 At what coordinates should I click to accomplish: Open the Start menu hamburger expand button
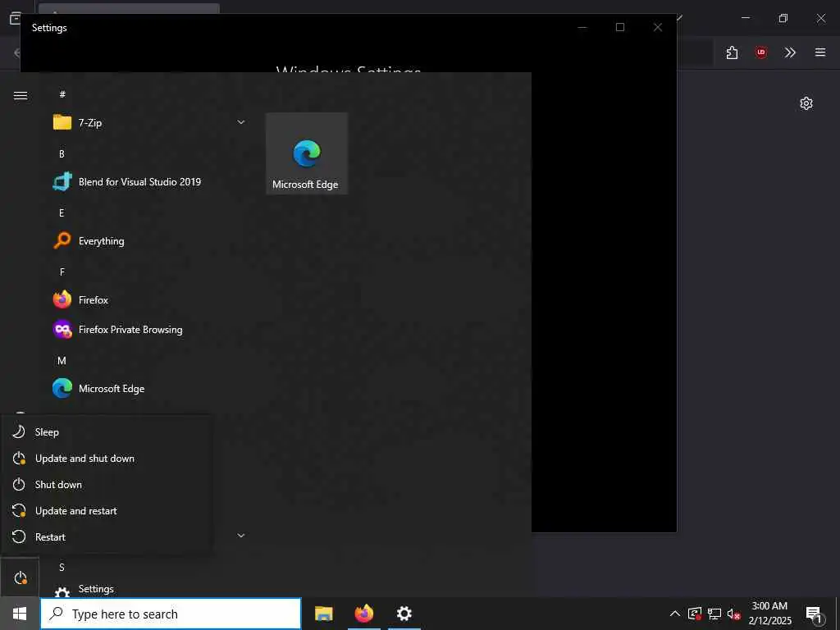click(x=21, y=95)
